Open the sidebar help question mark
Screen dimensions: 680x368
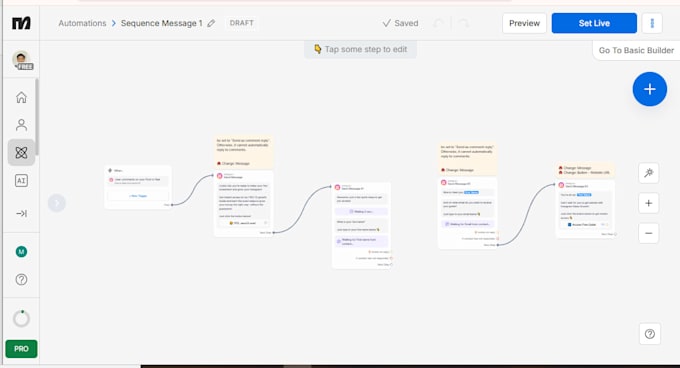point(21,280)
